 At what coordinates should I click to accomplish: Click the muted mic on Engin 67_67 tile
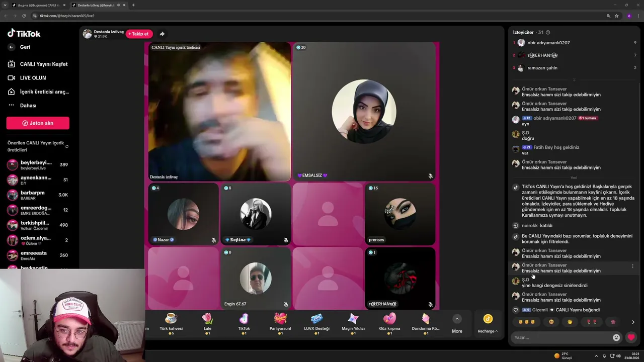point(286,305)
